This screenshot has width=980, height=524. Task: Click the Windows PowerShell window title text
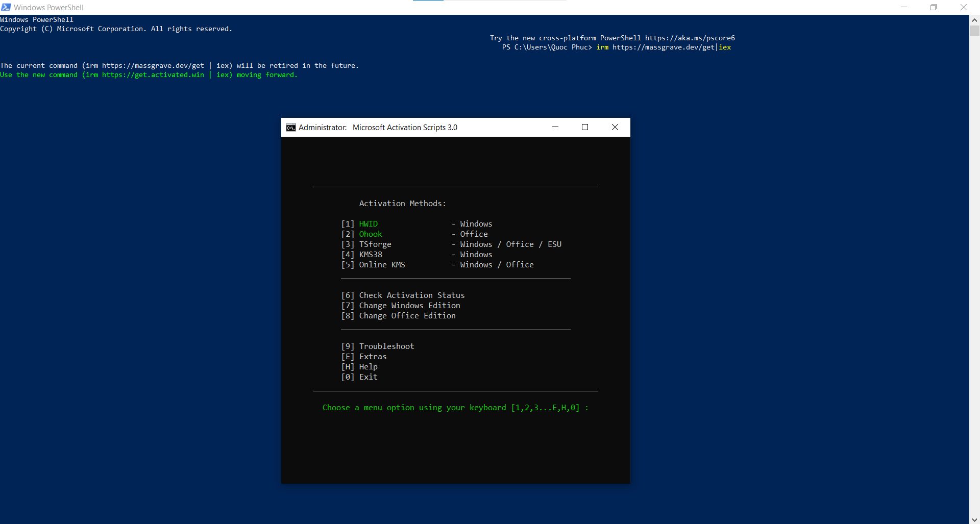(x=48, y=8)
